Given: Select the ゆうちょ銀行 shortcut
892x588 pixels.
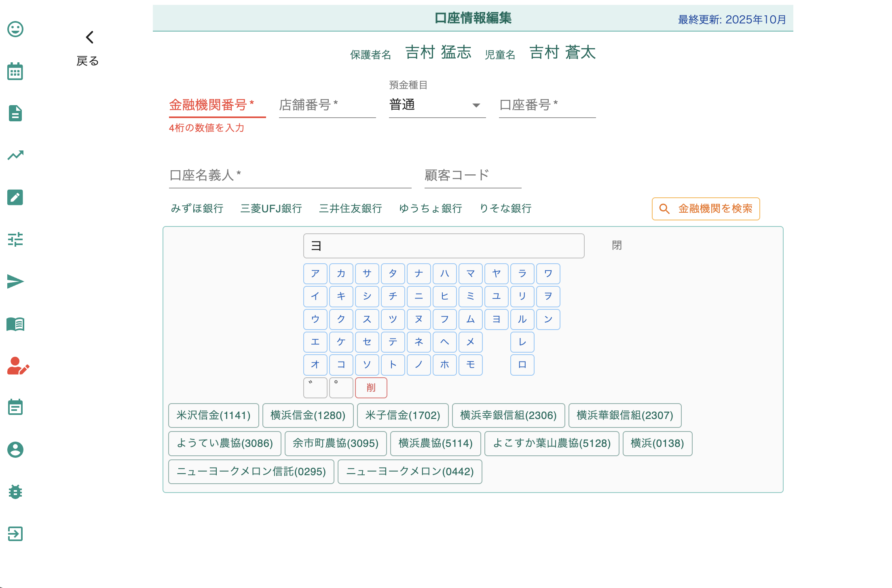Looking at the screenshot, I should 430,209.
